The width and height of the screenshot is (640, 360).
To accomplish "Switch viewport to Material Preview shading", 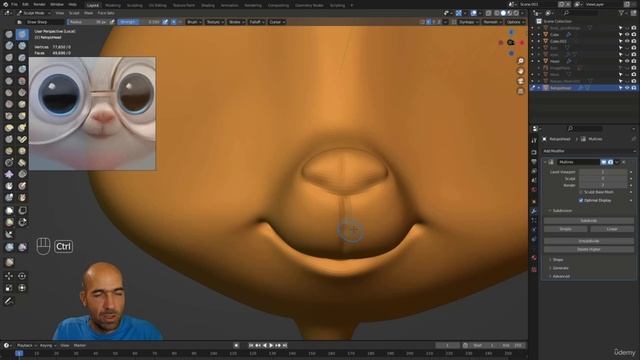I will (509, 13).
